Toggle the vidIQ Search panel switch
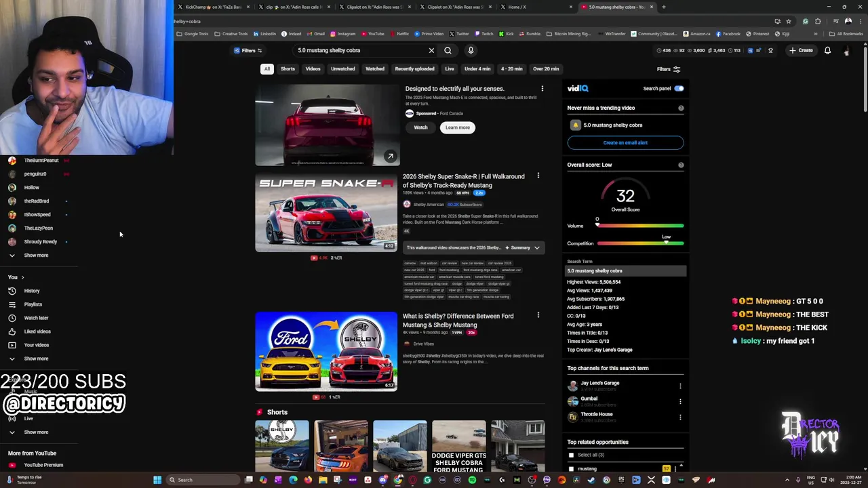The width and height of the screenshot is (868, 488). pos(679,88)
